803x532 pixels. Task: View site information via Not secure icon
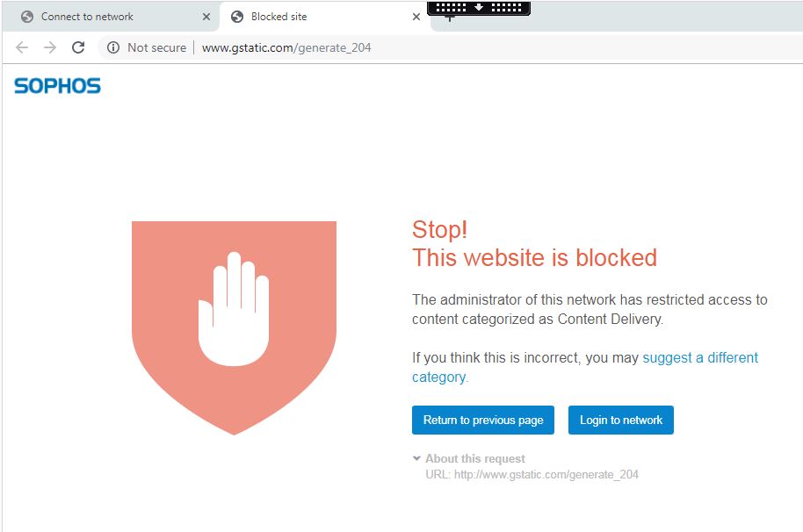(x=113, y=47)
